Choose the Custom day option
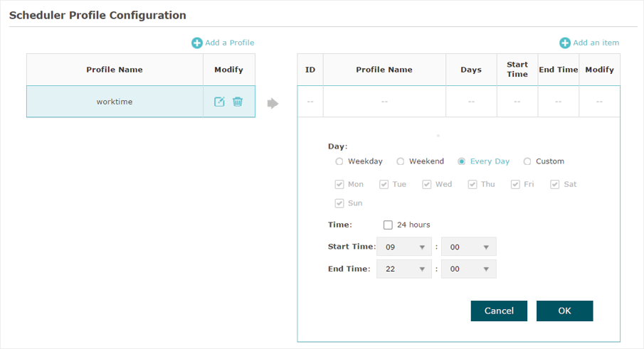The image size is (644, 349). click(527, 161)
